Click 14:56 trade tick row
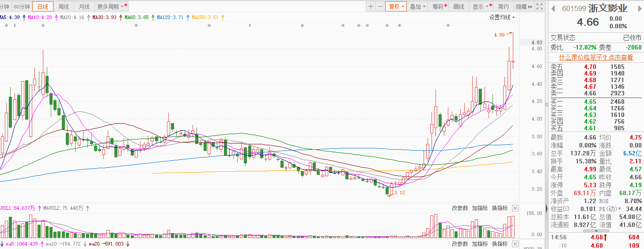Image resolution: width=644 pixels, height=249 pixels. (595, 238)
